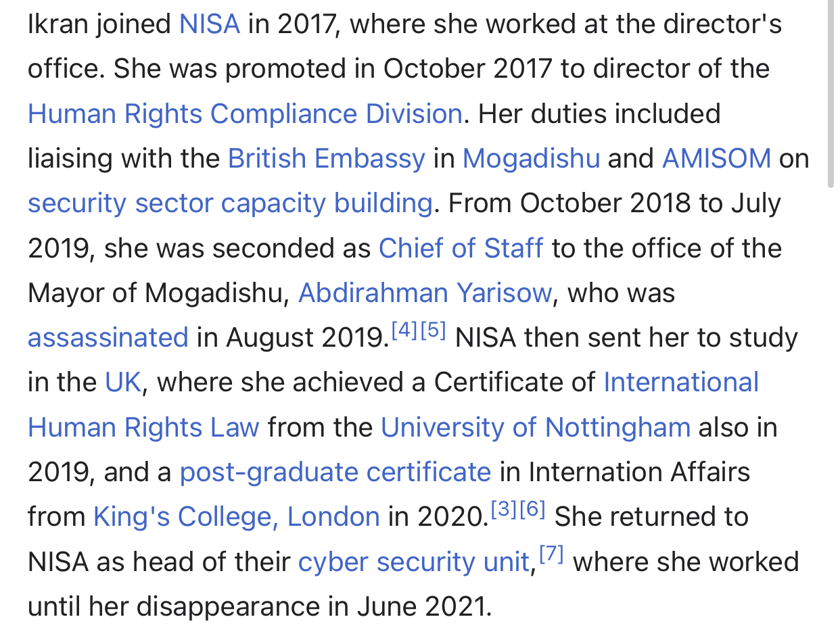Viewport: 840px width, 638px height.
Task: Open Abdirahman Yarisow article link
Action: (x=425, y=293)
